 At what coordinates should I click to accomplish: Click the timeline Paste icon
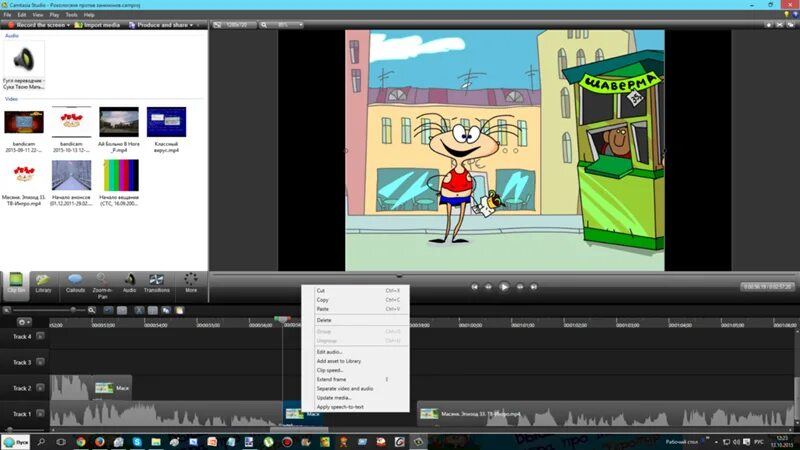(180, 310)
